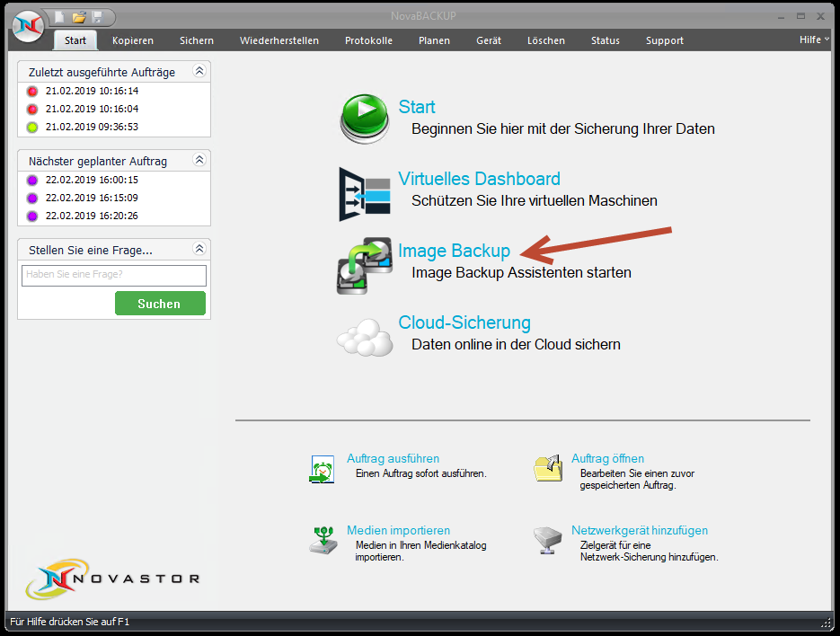
Task: Collapse the Stellen Sie eine Frage panel
Action: tap(199, 249)
